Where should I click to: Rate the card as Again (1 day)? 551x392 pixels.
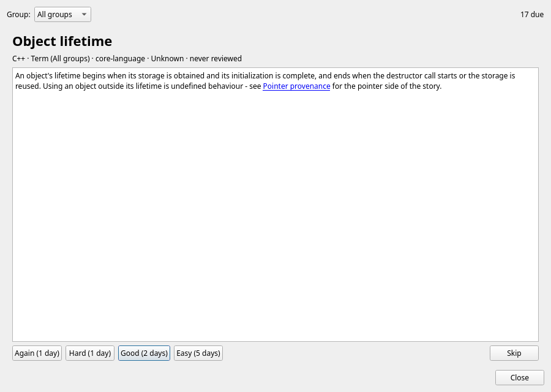37,353
